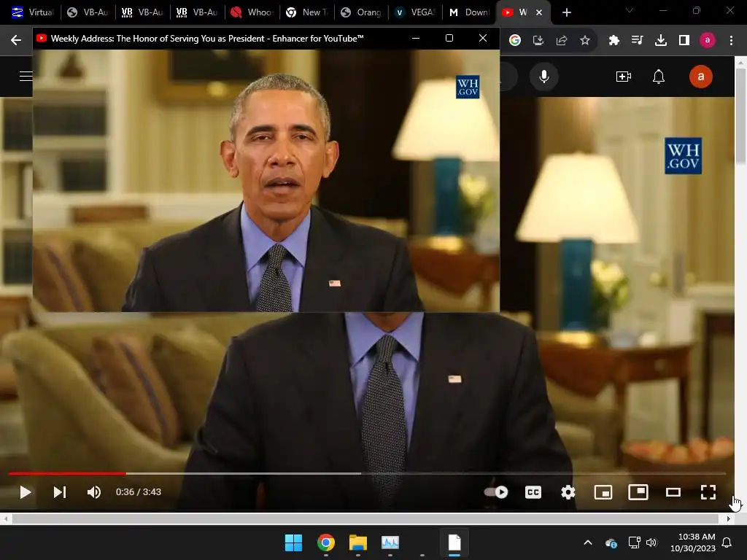Open Chrome three-dot menu

731,41
